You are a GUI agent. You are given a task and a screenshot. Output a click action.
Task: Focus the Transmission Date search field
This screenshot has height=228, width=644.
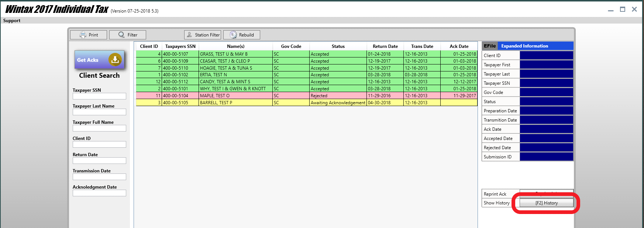99,177
